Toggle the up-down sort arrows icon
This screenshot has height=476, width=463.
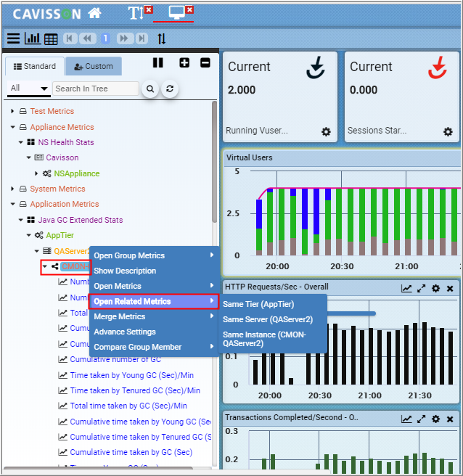pyautogui.click(x=162, y=39)
